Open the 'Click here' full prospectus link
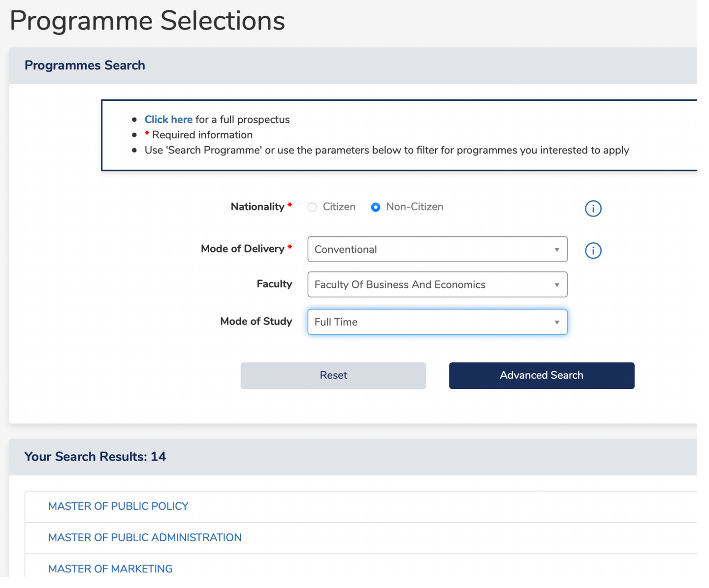The width and height of the screenshot is (709, 588). tap(168, 120)
